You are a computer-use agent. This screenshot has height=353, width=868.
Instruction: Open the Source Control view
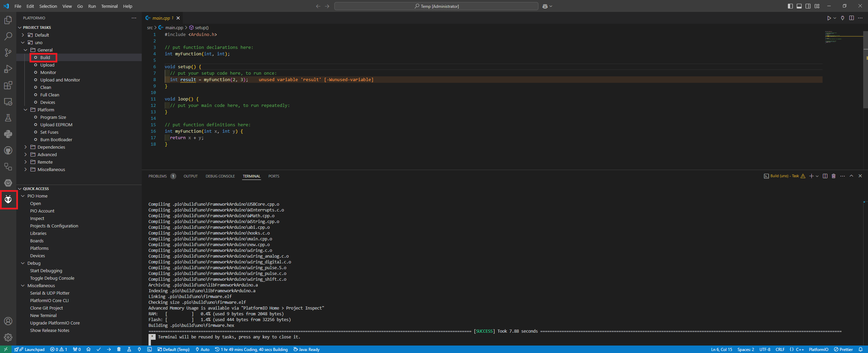pos(8,52)
